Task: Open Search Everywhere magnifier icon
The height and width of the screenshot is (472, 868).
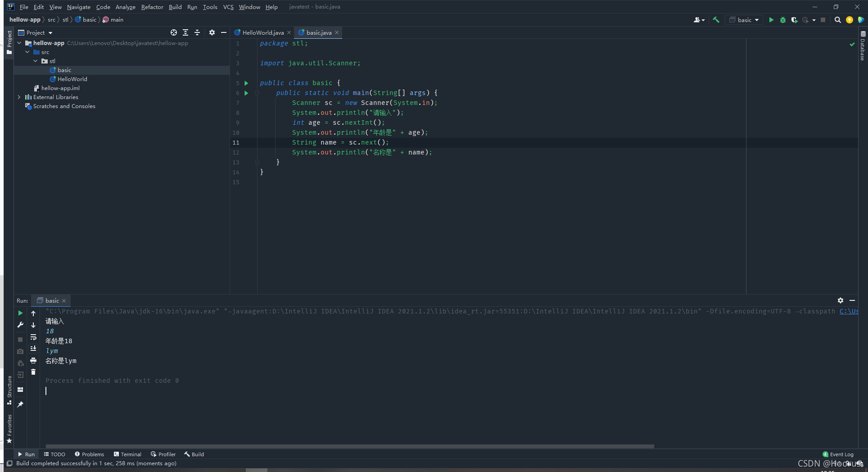Action: coord(838,20)
